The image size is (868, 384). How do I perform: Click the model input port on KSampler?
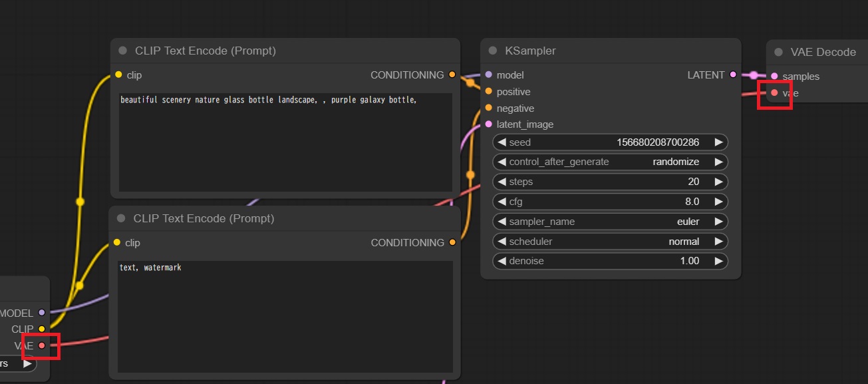(489, 75)
